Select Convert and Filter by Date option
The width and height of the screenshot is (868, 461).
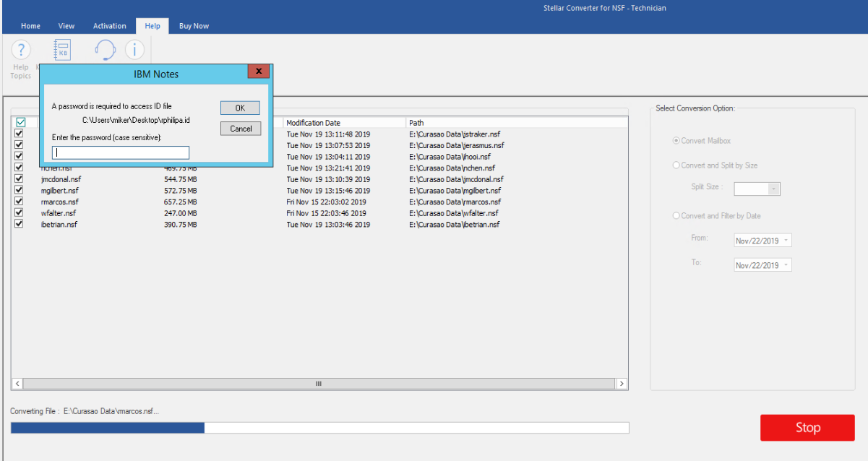(676, 216)
